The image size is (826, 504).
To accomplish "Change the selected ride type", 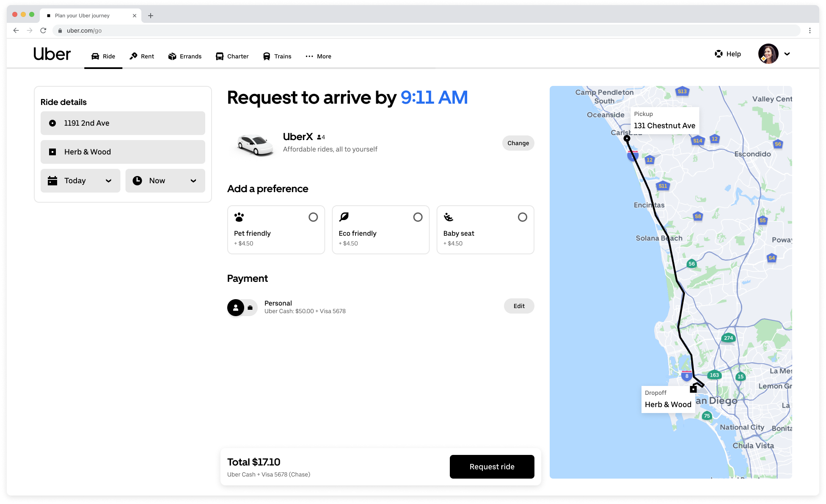I will tap(518, 143).
